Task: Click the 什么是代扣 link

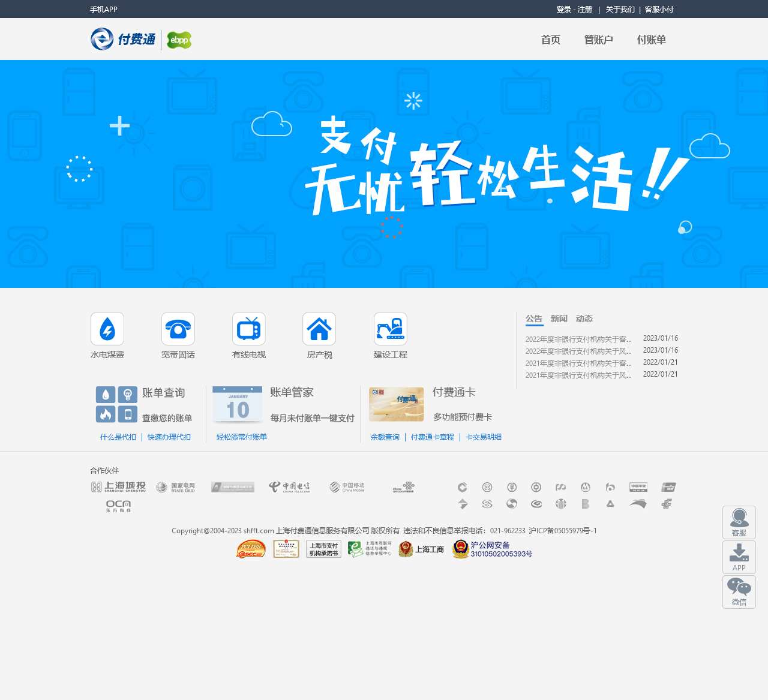Action: [118, 437]
